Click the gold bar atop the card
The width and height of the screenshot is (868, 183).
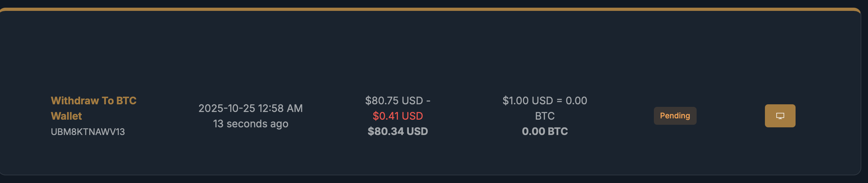tap(431, 9)
